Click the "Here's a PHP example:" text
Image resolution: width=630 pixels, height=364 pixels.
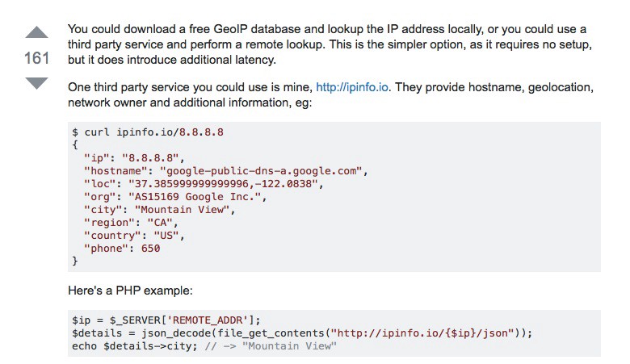130,291
